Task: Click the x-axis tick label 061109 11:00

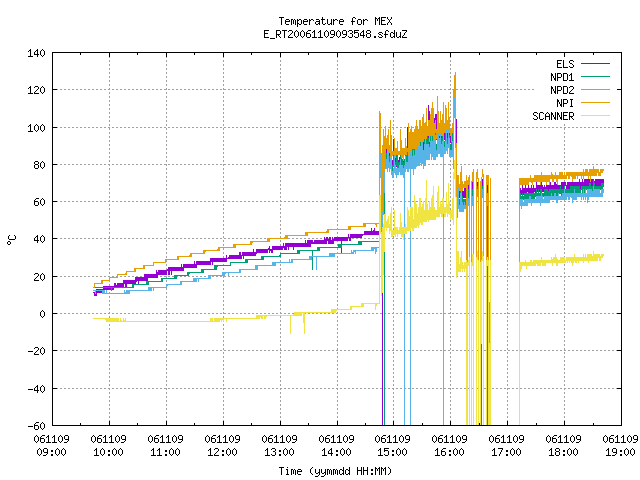Action: click(x=165, y=446)
